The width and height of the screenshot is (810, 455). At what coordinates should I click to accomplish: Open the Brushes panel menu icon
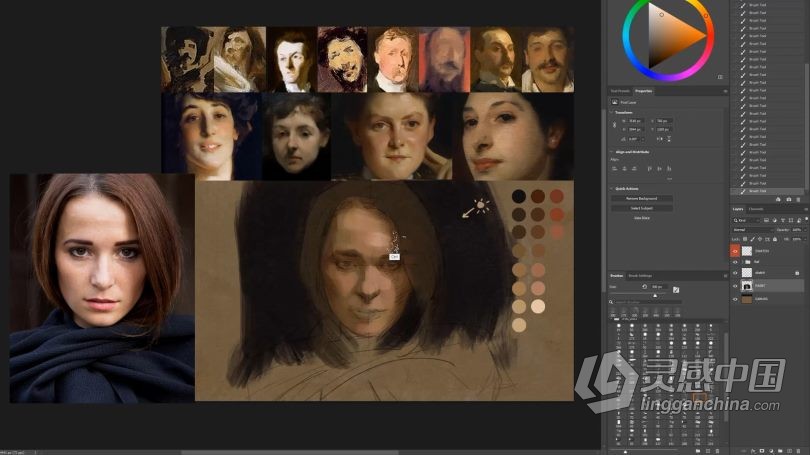click(x=725, y=276)
